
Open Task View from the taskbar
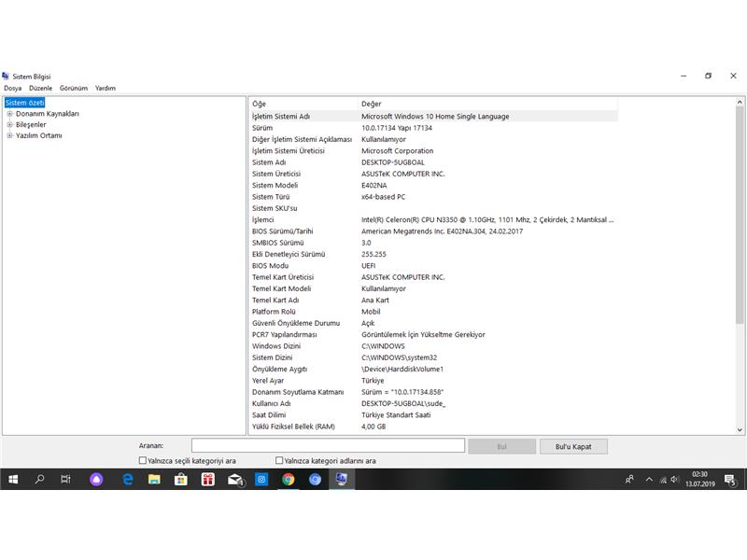pyautogui.click(x=65, y=479)
